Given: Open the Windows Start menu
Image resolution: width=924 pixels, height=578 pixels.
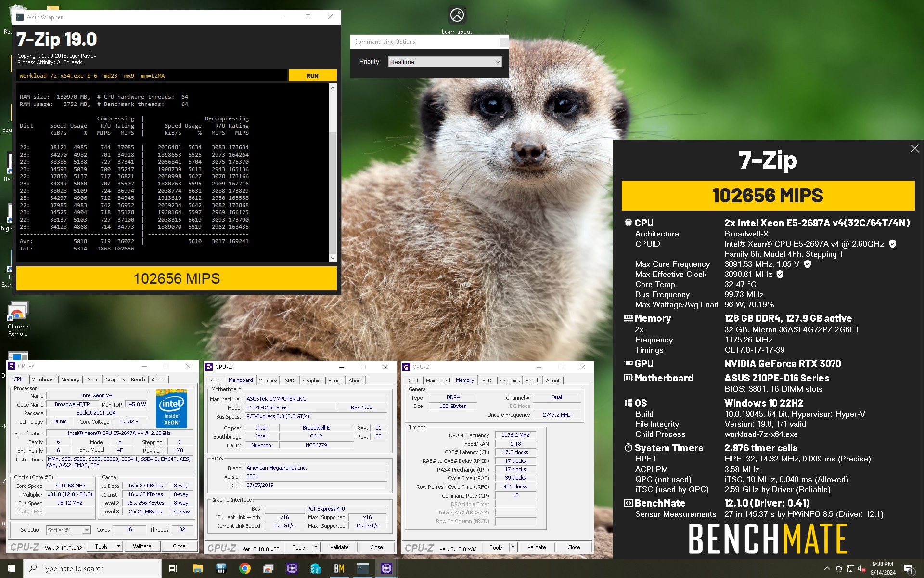Looking at the screenshot, I should point(12,568).
